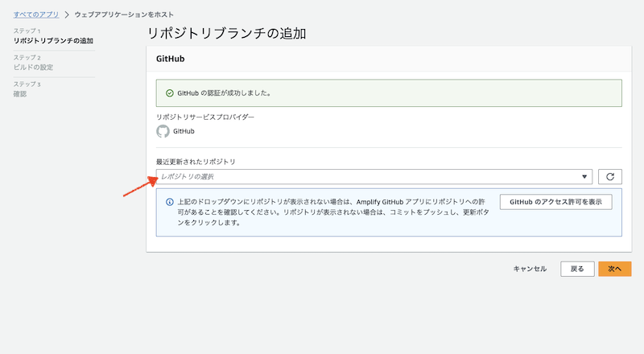The image size is (644, 354).
Task: Click ウェブアプリケーションをホスト breadcrumb text
Action: coord(124,14)
